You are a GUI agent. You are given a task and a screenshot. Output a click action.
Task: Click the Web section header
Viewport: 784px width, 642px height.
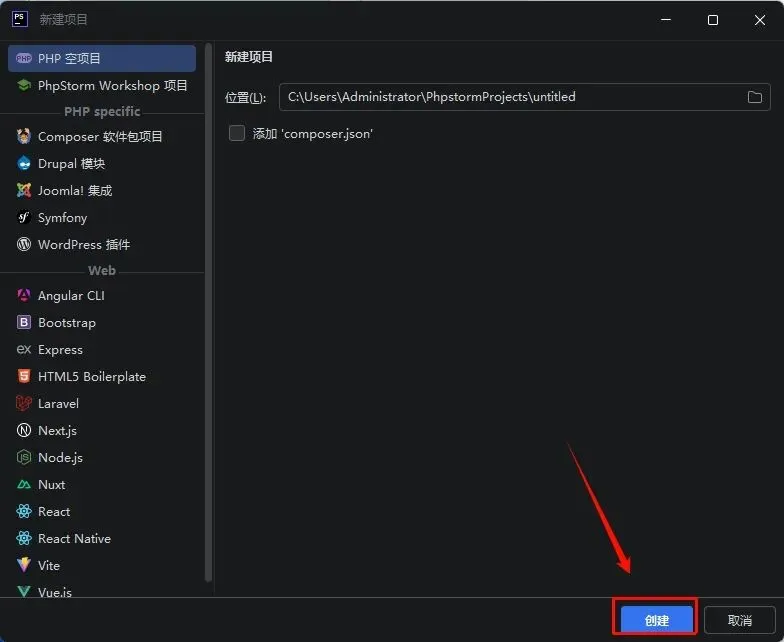point(102,270)
